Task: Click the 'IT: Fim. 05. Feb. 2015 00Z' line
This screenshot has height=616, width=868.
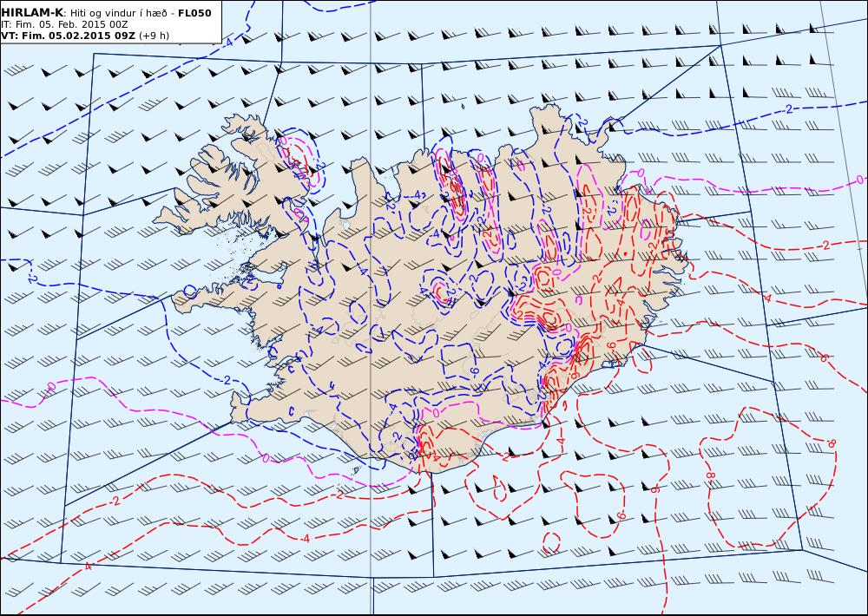Action: point(64,24)
